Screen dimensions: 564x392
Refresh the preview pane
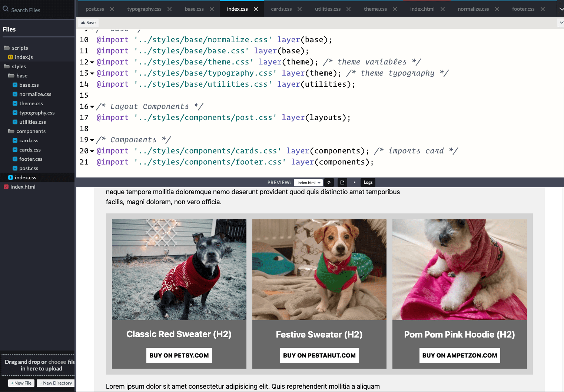329,182
